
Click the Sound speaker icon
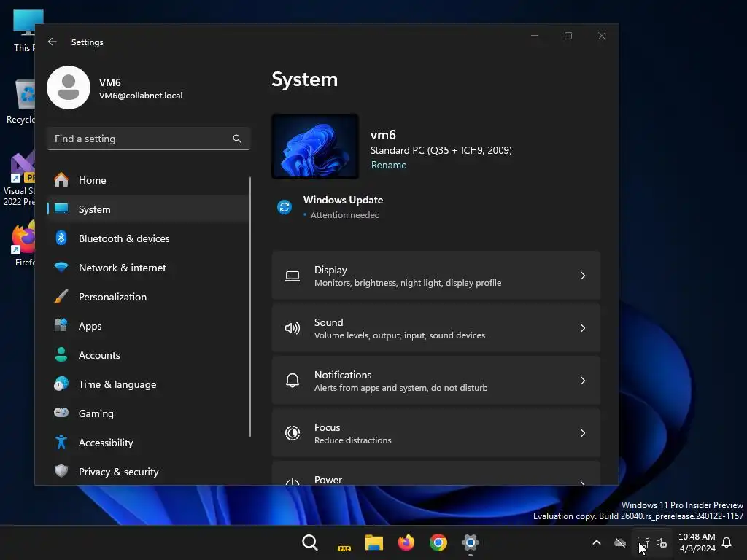(293, 328)
